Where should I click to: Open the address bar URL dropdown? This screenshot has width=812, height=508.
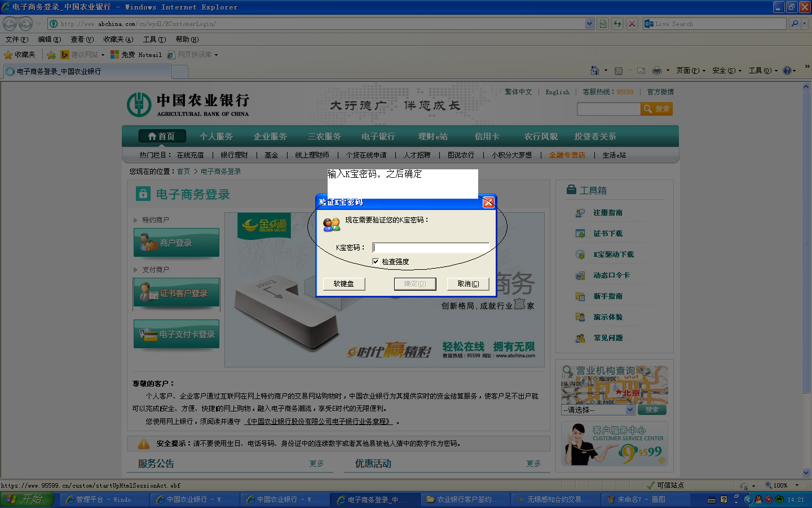pos(589,24)
